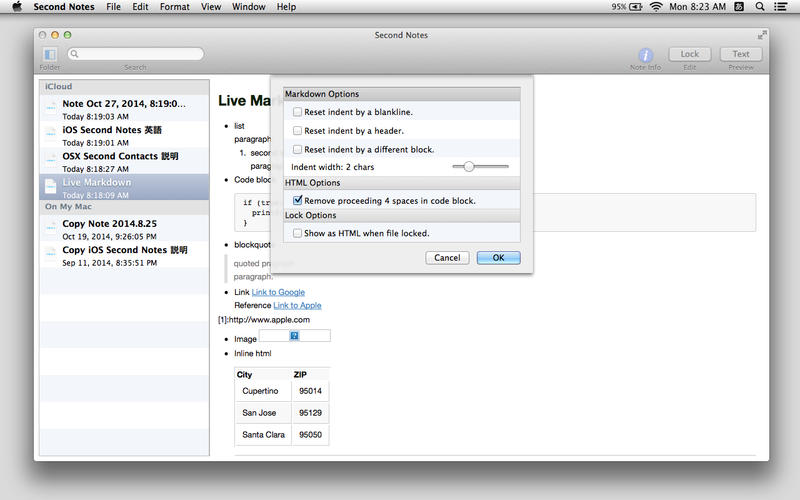
Task: Click the menu bar clock Mon 8:23 AM
Action: click(x=697, y=7)
